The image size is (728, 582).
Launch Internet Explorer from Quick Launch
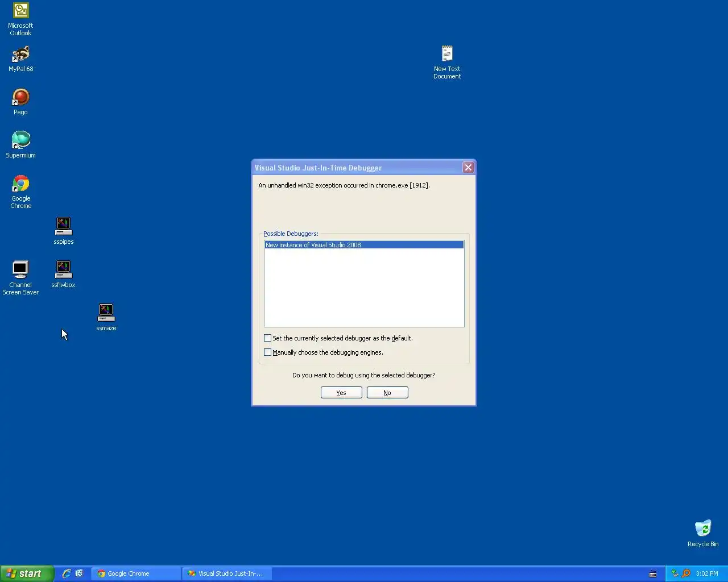(x=67, y=573)
